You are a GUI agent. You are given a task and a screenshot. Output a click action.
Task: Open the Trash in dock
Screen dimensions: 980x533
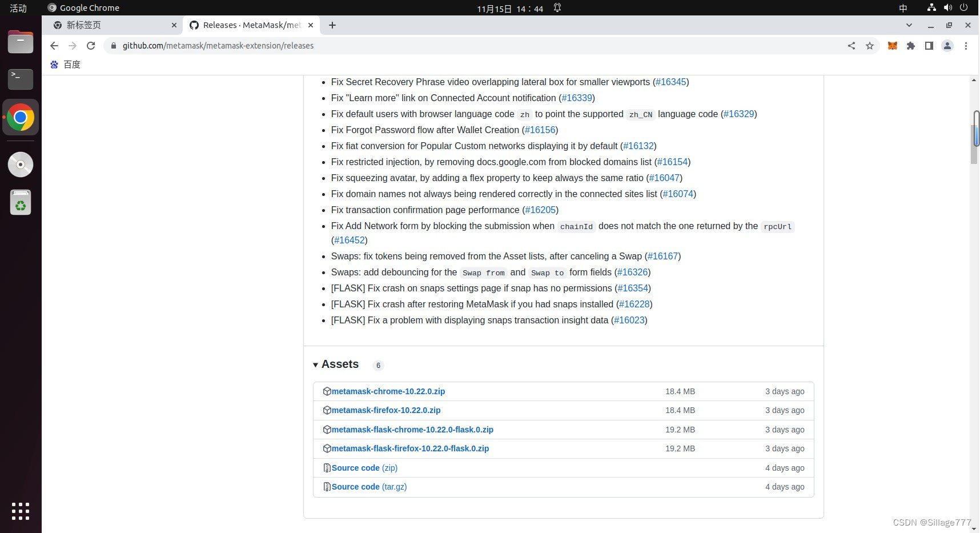click(x=21, y=202)
